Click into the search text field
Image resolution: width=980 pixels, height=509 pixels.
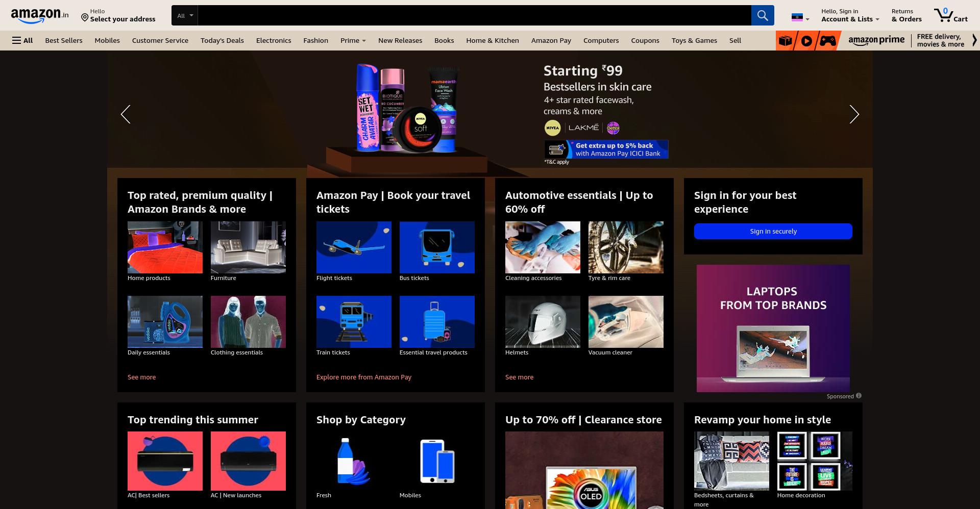click(x=474, y=15)
